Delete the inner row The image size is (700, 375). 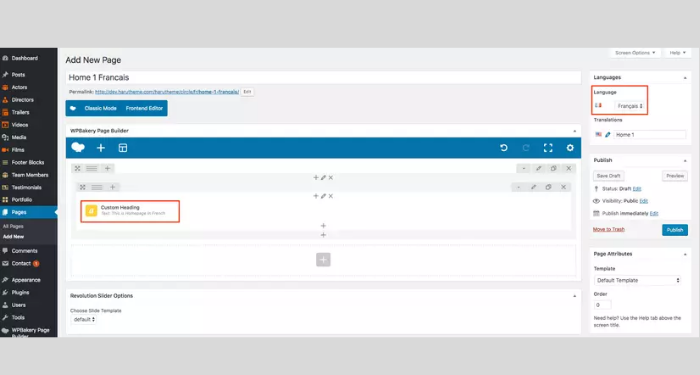(563, 187)
